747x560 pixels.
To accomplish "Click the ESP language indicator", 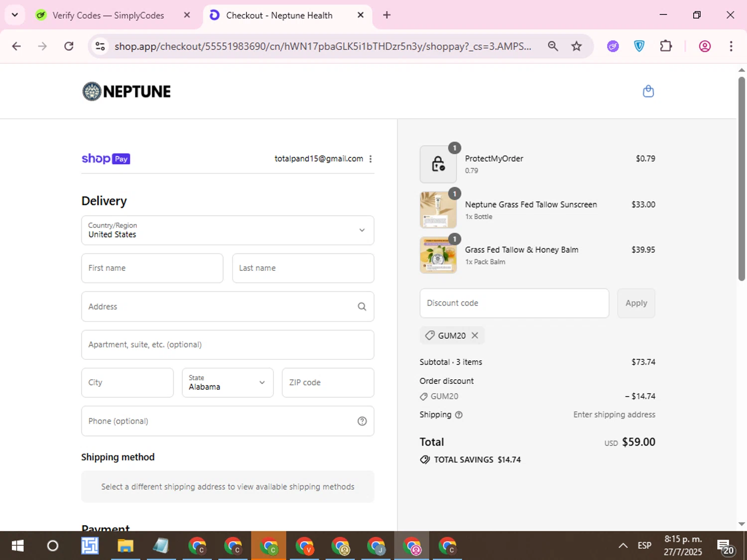I will coord(644,546).
